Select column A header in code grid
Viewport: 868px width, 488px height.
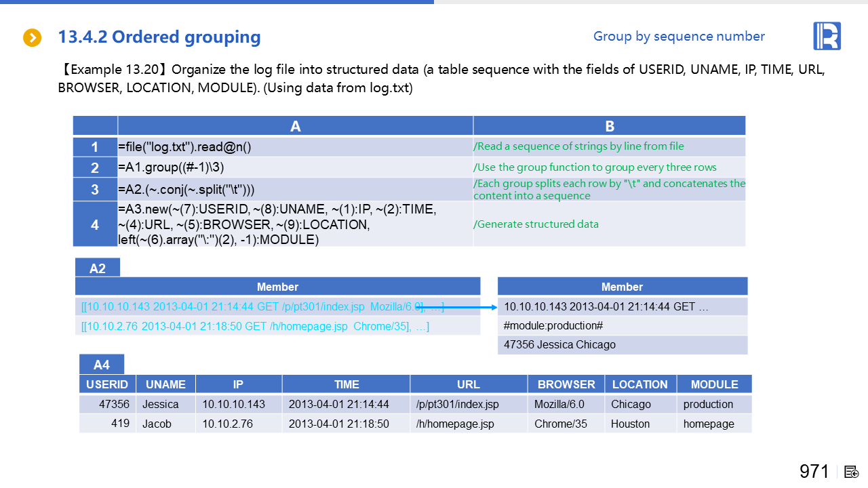(x=295, y=126)
